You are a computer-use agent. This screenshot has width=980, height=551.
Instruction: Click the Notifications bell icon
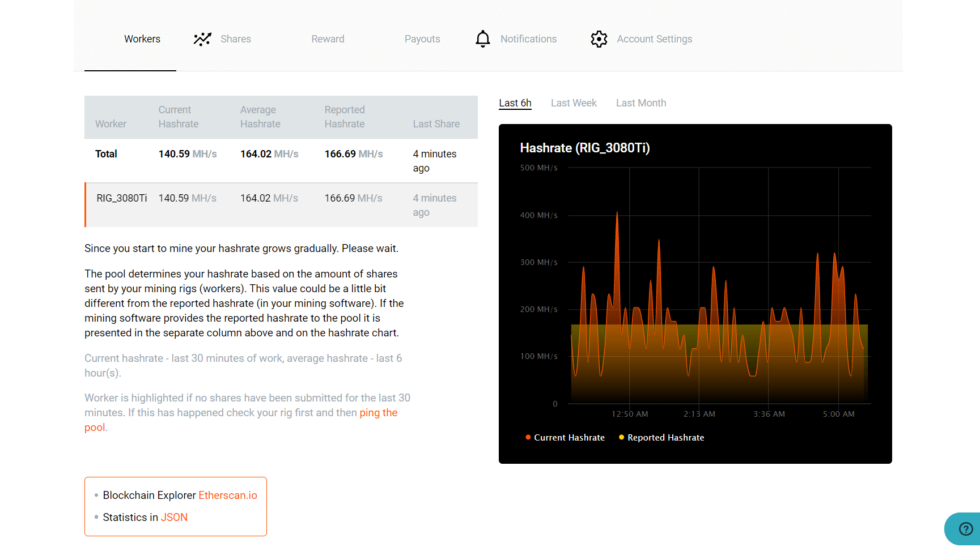pos(482,39)
